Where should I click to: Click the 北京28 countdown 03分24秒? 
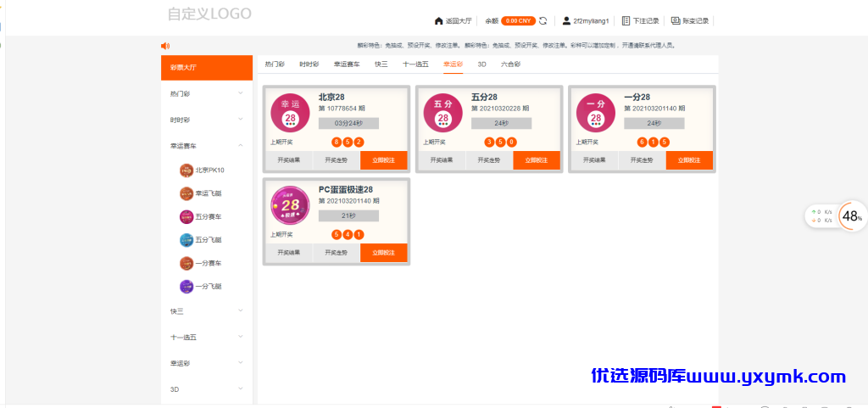point(348,124)
